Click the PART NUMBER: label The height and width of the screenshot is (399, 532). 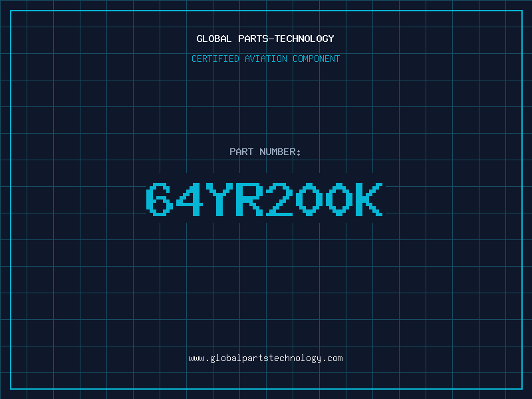(x=265, y=152)
